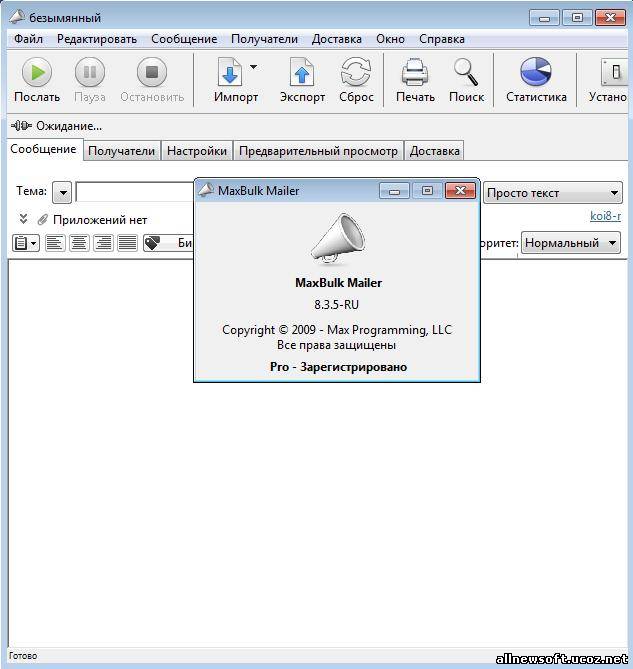Expand the attachments double-chevron

point(23,219)
